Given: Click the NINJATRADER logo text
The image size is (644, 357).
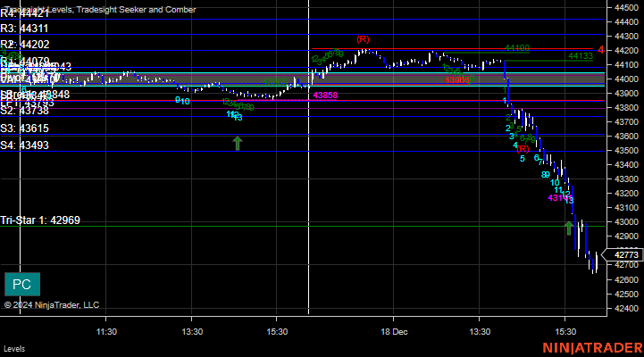Looking at the screenshot, I should (593, 348).
